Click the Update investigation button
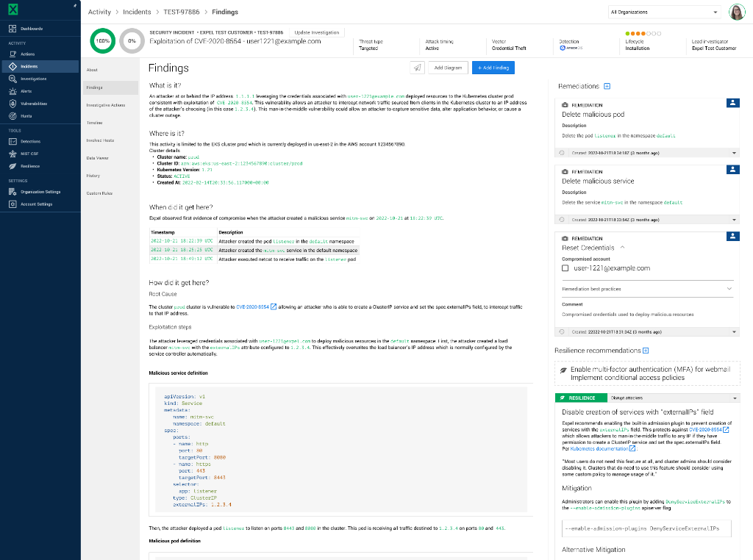Image resolution: width=753 pixels, height=560 pixels. coord(316,32)
